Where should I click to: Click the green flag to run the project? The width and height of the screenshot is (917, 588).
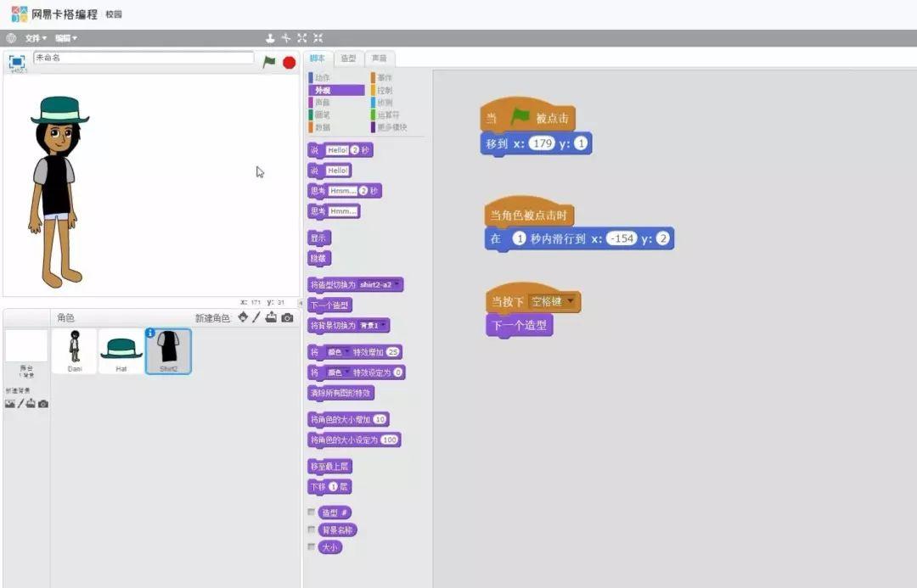click(x=269, y=62)
